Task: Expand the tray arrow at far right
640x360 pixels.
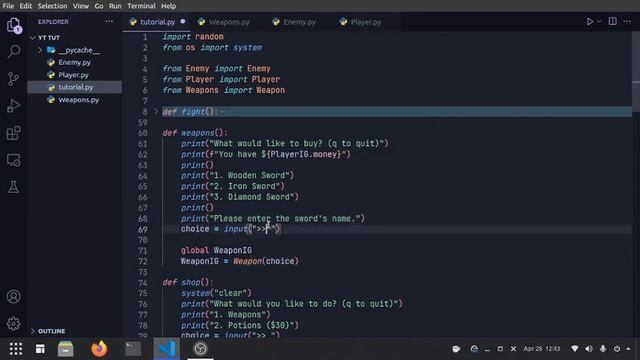Action: click(x=628, y=349)
